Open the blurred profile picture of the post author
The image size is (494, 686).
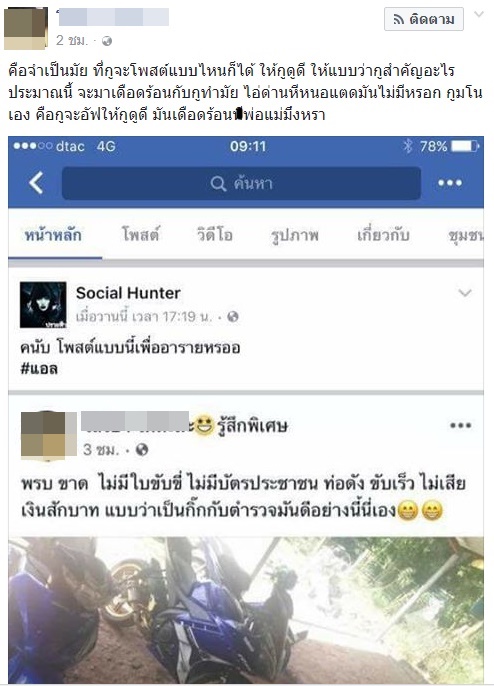tap(26, 28)
